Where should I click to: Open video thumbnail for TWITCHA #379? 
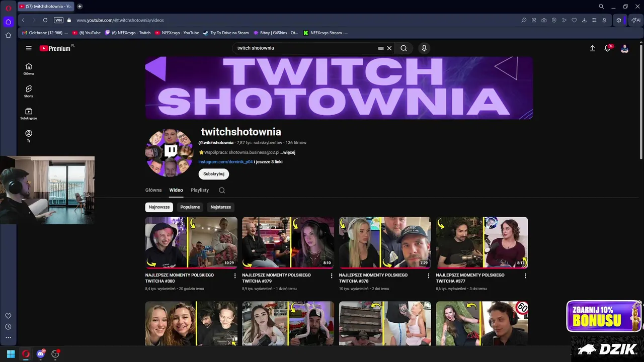tap(288, 242)
